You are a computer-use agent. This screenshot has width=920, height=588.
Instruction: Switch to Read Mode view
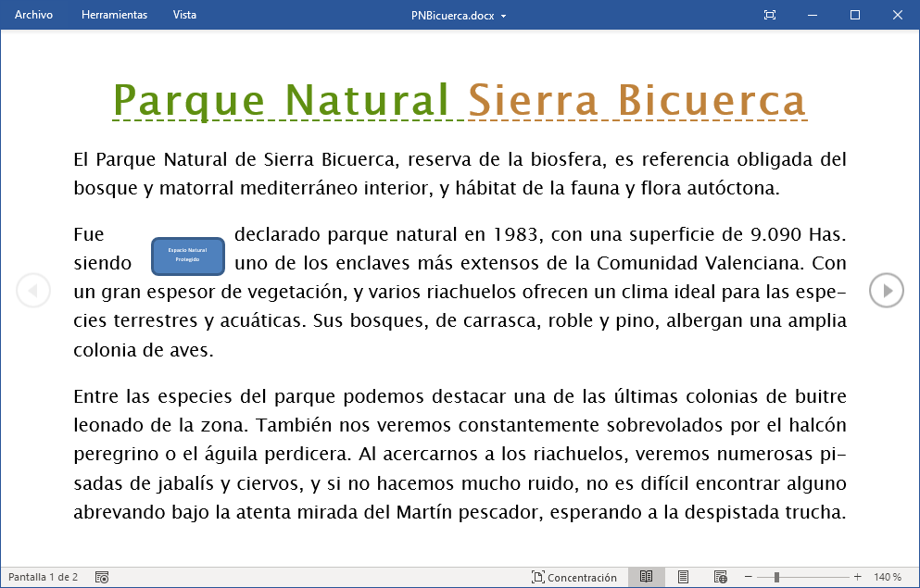click(646, 577)
